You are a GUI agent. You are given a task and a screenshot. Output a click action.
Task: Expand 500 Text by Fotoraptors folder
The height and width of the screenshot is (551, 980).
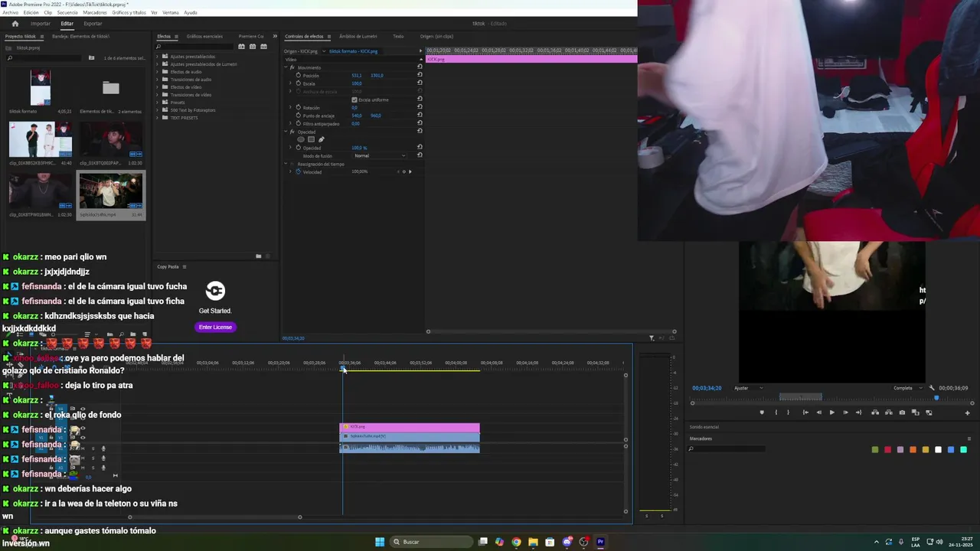(x=157, y=110)
